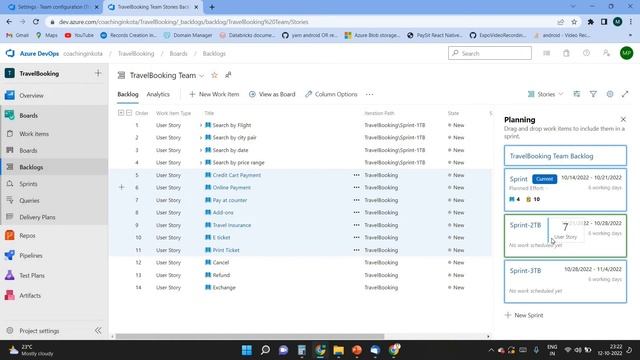Collapse all backlog rows with minus box
This screenshot has width=640, height=360.
[x=129, y=113]
